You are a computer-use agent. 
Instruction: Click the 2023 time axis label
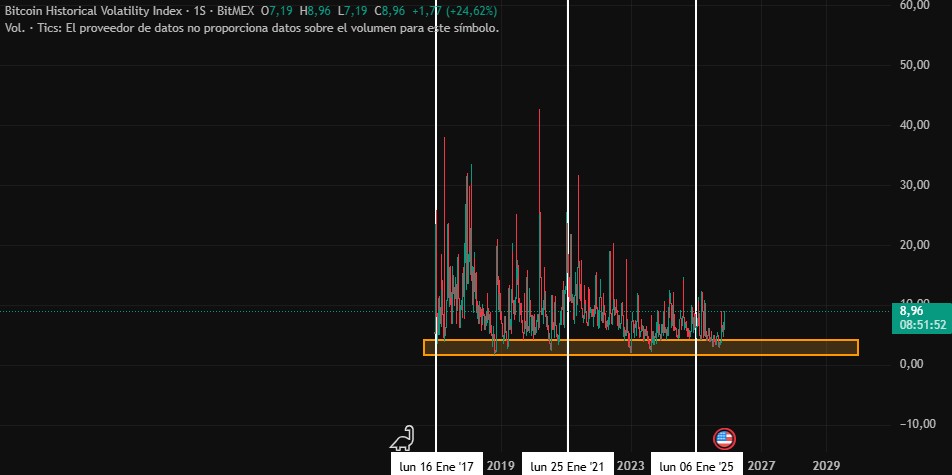[x=630, y=466]
